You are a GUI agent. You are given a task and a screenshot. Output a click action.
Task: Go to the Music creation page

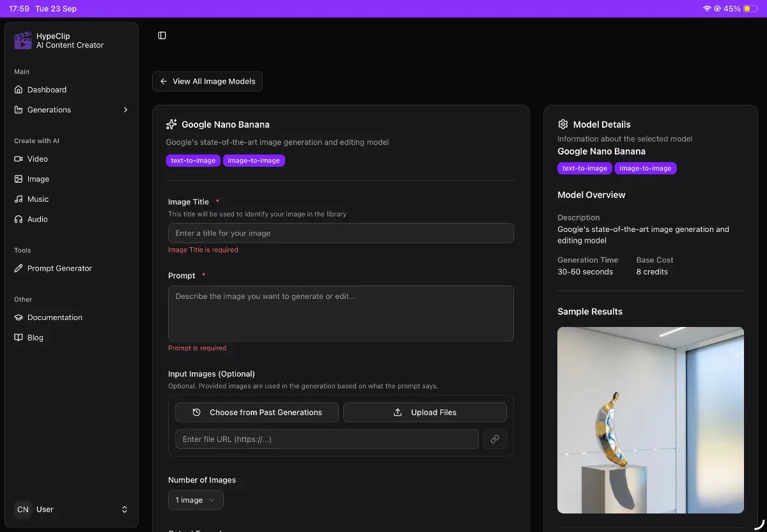(38, 199)
